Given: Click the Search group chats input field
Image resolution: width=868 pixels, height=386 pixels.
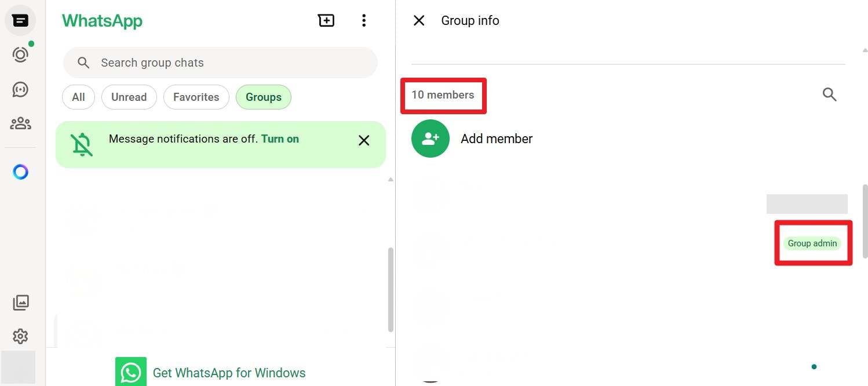Looking at the screenshot, I should tap(220, 63).
